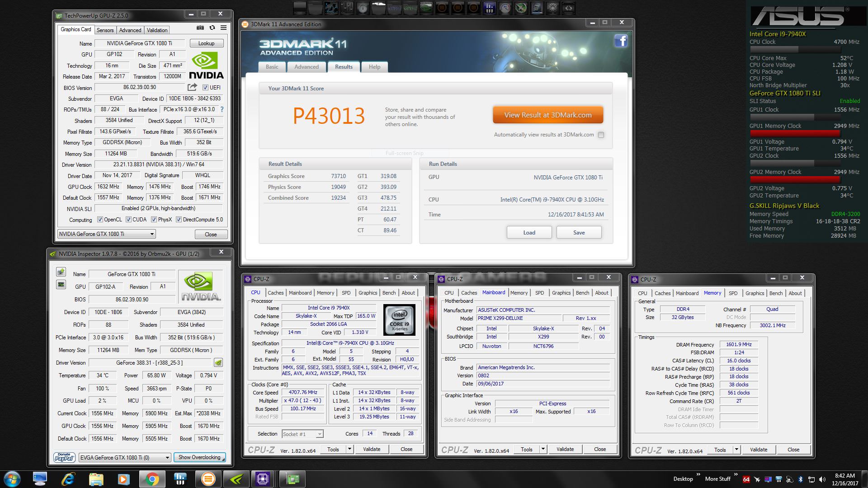Click the NVIDIA logo in GPU-Z

[206, 66]
